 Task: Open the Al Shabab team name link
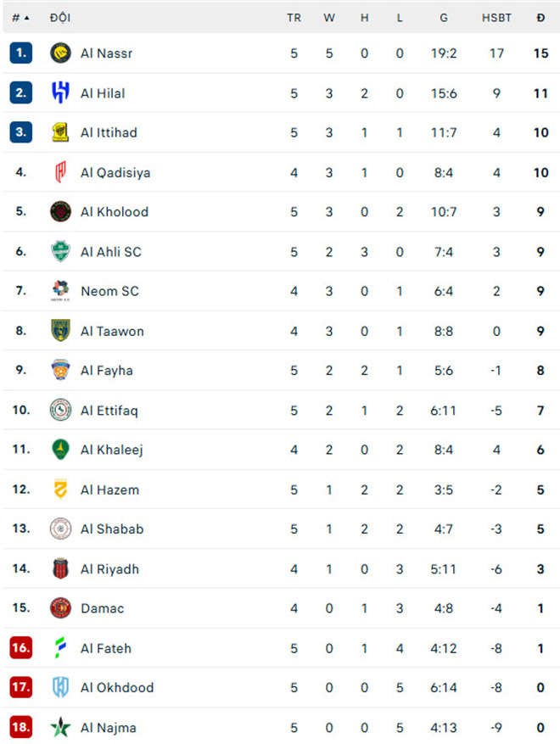click(x=112, y=529)
